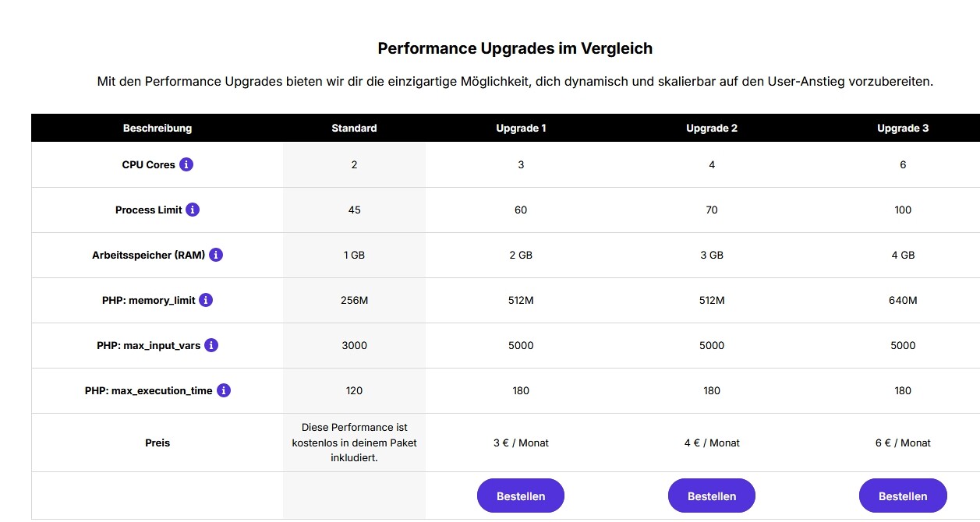Click Bestellen under the Upgrade 3 column
This screenshot has height=522, width=980.
(902, 496)
